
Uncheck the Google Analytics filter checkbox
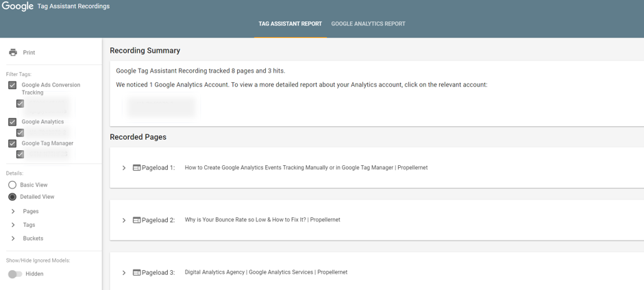click(12, 122)
